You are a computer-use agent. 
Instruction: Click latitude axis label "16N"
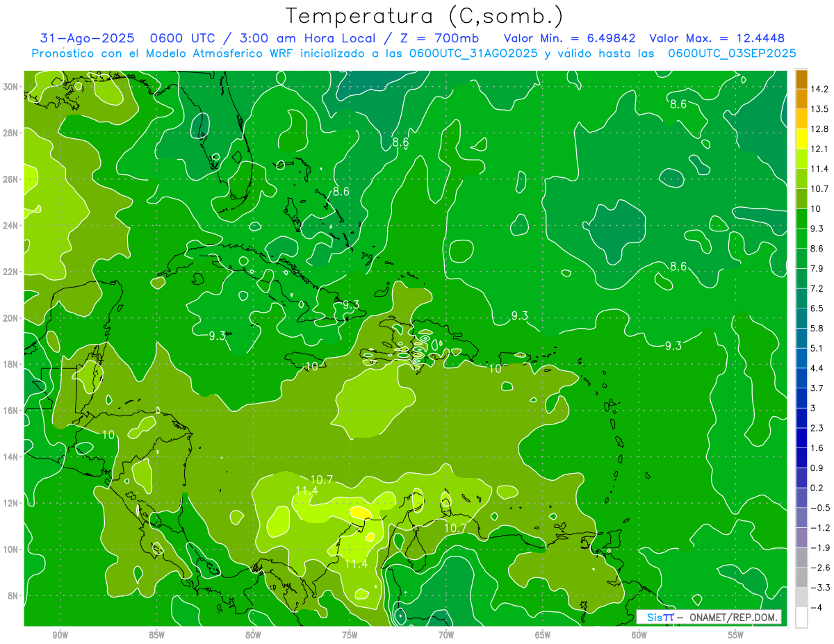pos(10,411)
